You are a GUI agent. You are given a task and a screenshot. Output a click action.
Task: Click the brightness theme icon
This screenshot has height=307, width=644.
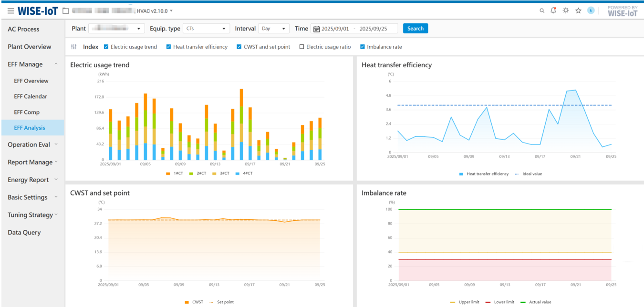pyautogui.click(x=566, y=10)
